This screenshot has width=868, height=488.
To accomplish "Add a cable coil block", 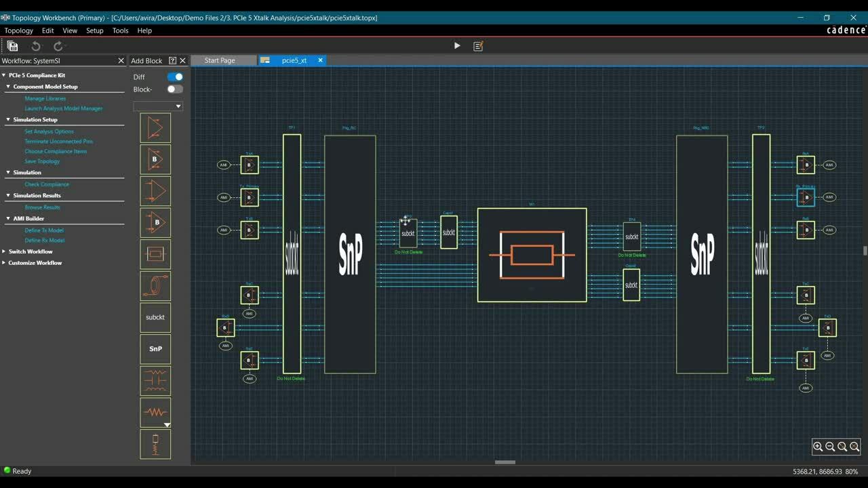I will (x=155, y=285).
